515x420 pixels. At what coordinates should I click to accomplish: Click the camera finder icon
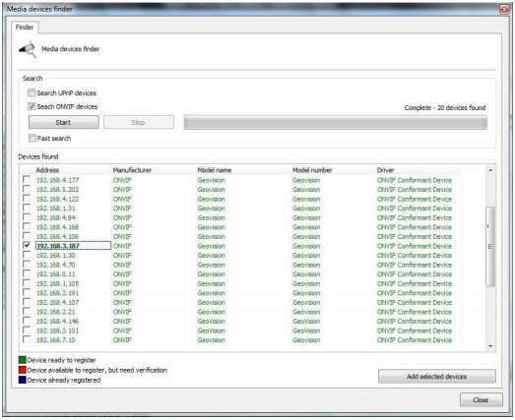28,49
